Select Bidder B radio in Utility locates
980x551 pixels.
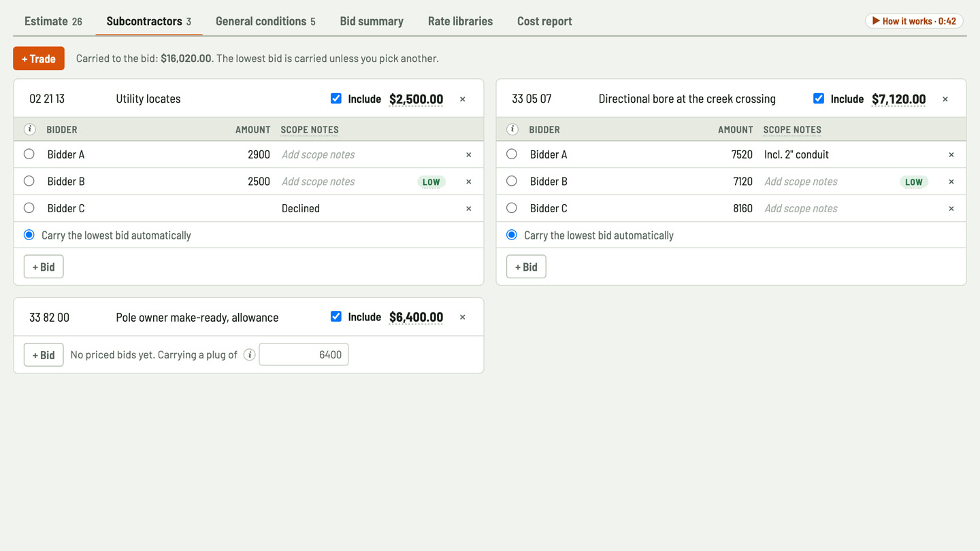click(29, 181)
